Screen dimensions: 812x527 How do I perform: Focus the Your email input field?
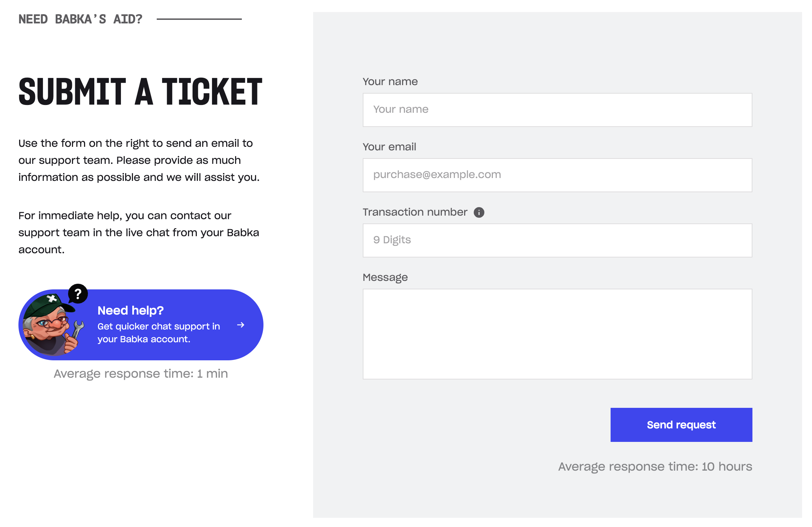coord(557,175)
